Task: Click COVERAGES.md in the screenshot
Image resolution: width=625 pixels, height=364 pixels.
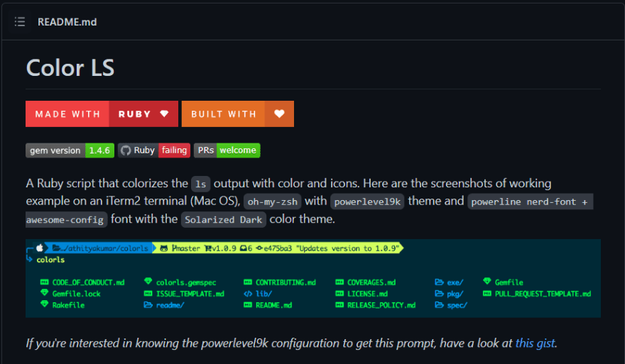Action: pos(371,282)
